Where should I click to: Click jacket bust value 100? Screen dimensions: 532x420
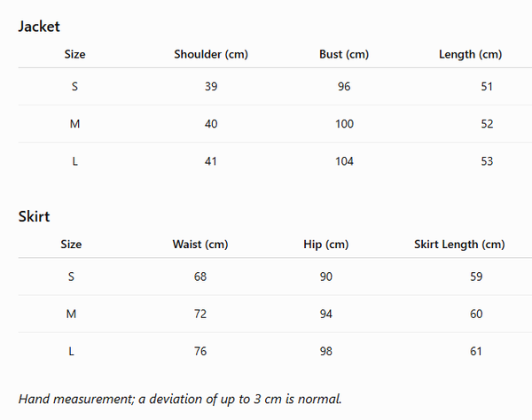click(x=344, y=124)
